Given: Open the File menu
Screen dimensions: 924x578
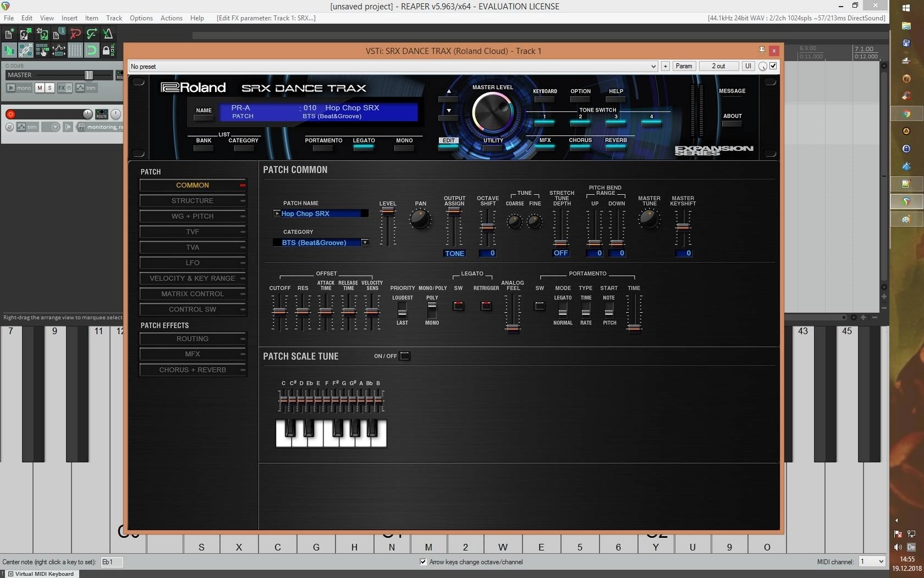Looking at the screenshot, I should [9, 18].
